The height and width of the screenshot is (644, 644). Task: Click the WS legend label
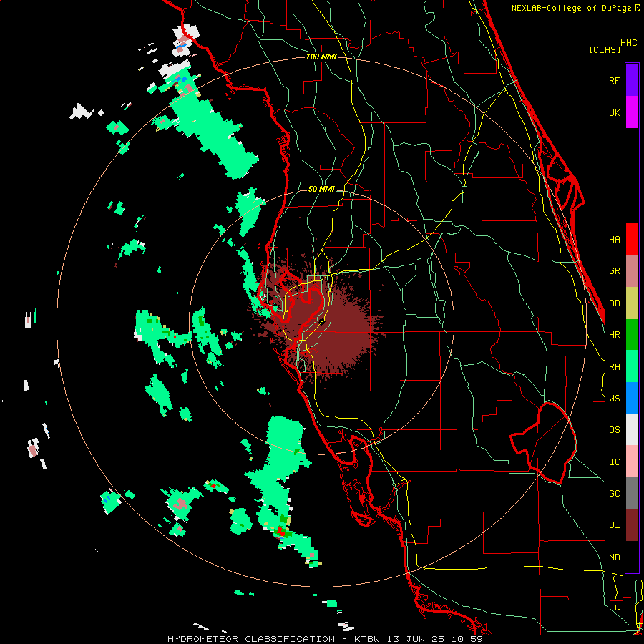point(614,399)
